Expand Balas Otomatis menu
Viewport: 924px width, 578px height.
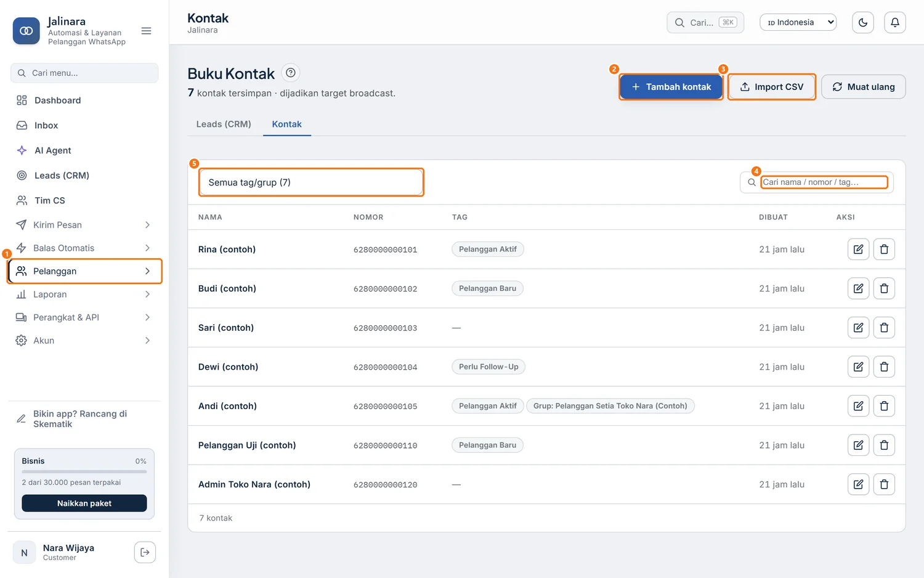(84, 248)
